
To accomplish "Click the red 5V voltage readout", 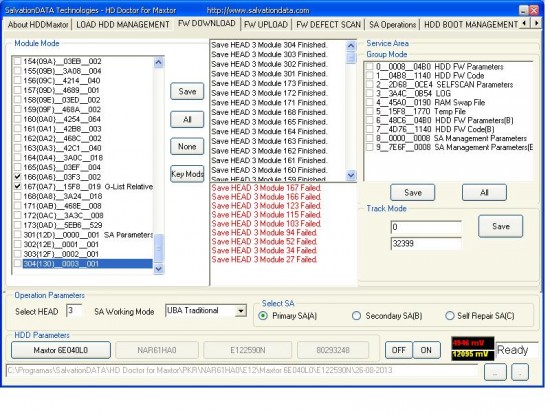I will [x=472, y=343].
